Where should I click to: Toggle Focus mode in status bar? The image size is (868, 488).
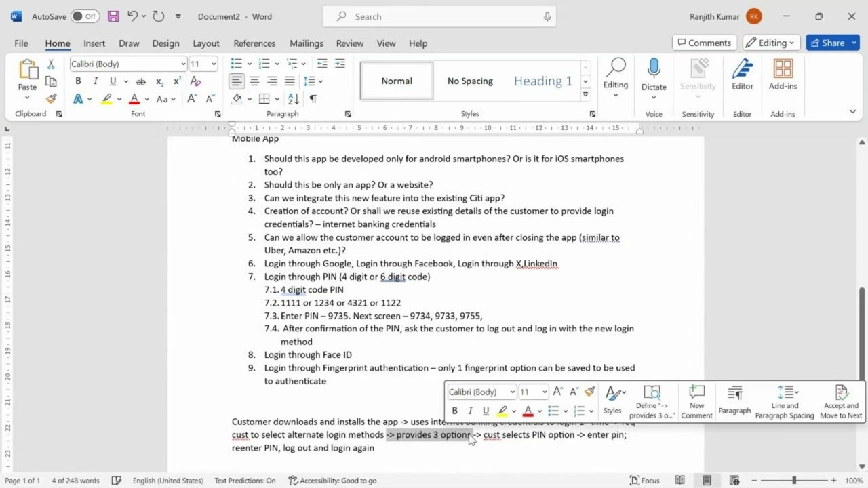pos(644,481)
